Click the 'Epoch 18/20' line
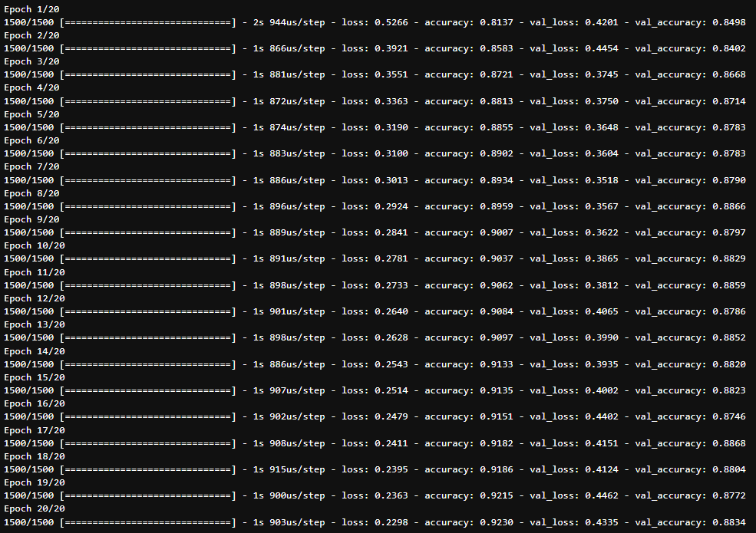The height and width of the screenshot is (533, 756). [35, 456]
